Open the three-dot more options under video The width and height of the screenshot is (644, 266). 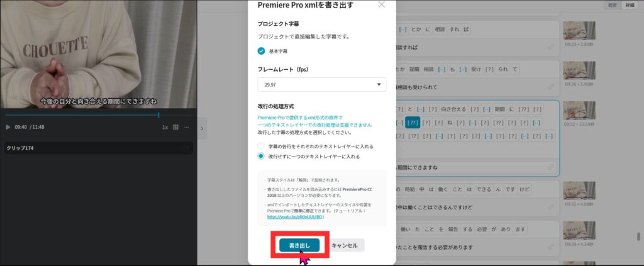[187, 127]
